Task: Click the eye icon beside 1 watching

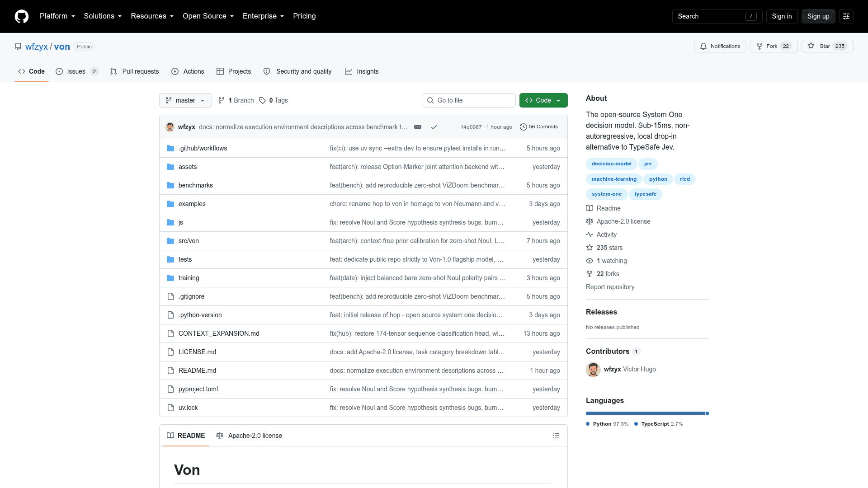Action: (590, 261)
